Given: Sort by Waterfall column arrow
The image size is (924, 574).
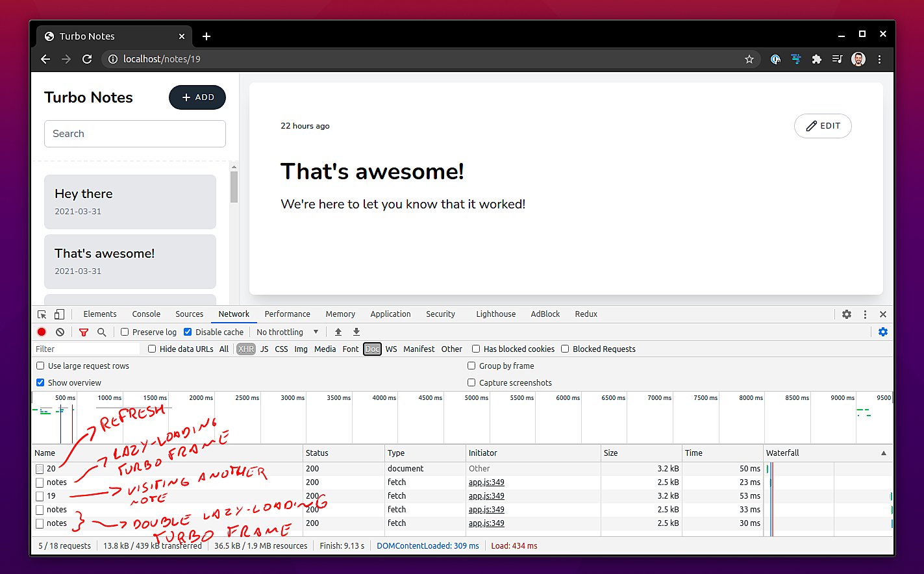Looking at the screenshot, I should (884, 453).
